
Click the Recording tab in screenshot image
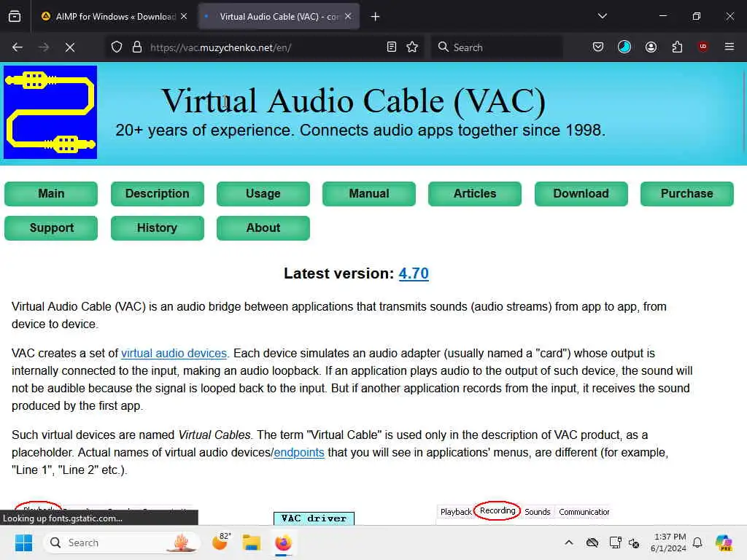498,510
